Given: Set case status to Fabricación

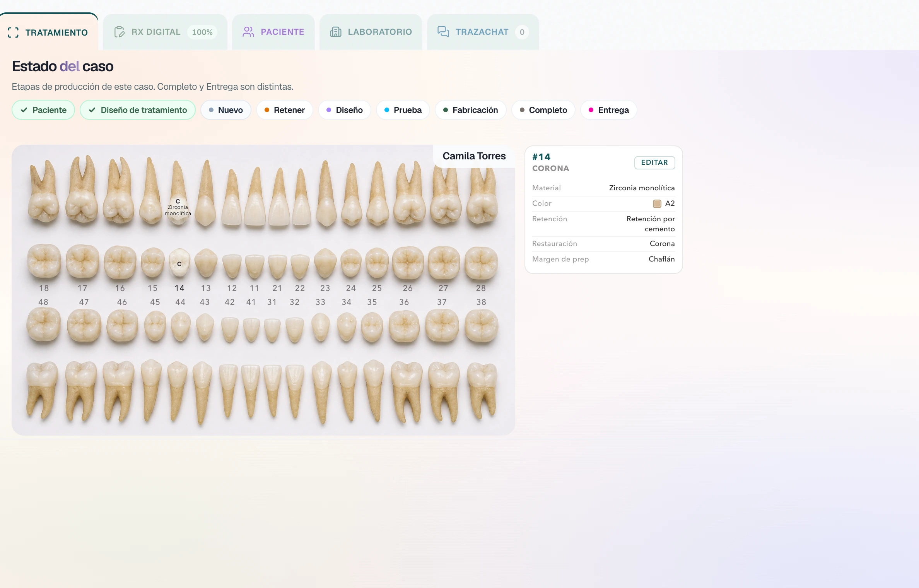Looking at the screenshot, I should (x=471, y=110).
